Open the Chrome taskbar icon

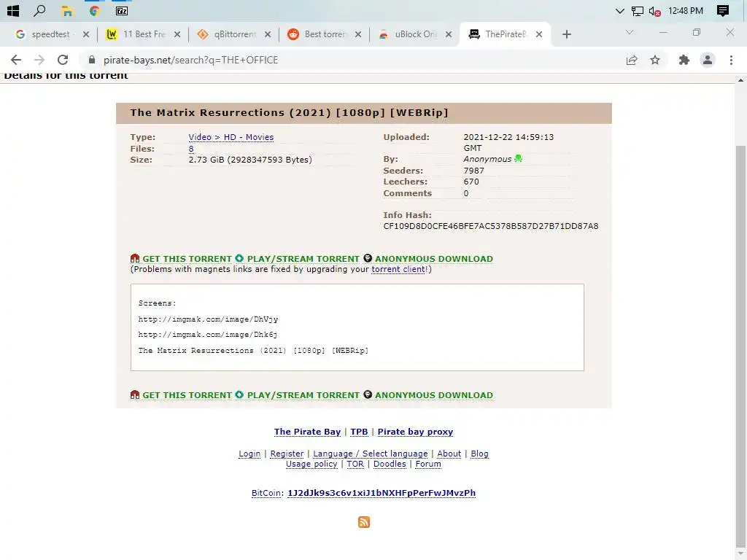coord(94,11)
